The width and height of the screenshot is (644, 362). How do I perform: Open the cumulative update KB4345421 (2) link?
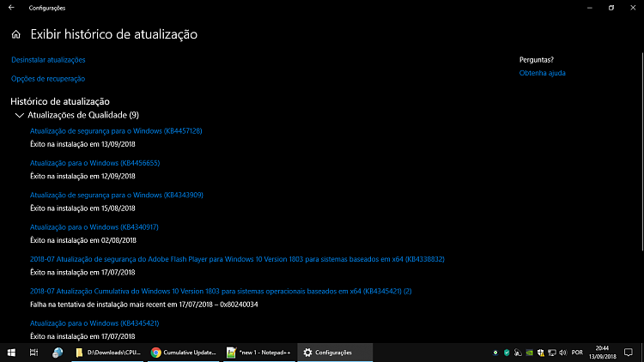click(x=221, y=291)
